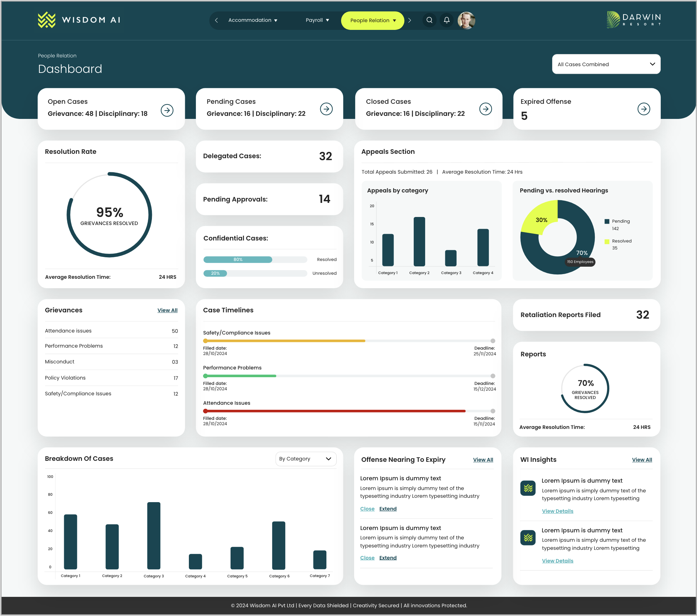The image size is (697, 616).
Task: Click View All in Grievances
Action: tap(167, 310)
